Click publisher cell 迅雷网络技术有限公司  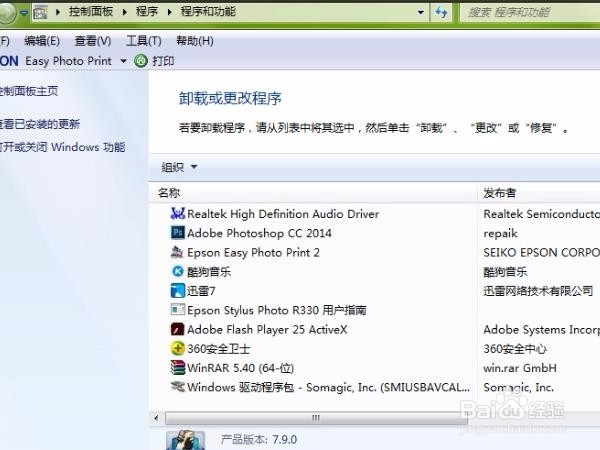538,291
